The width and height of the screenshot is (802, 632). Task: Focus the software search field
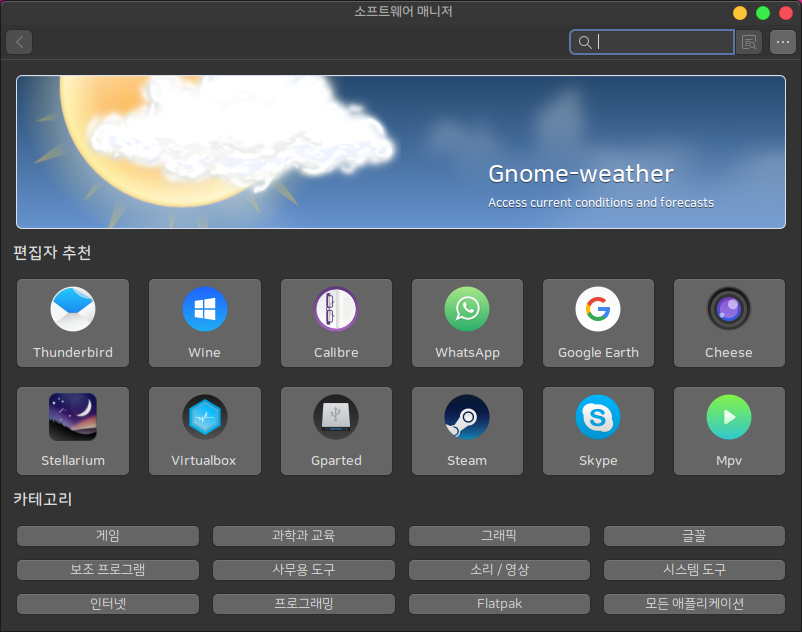coord(652,42)
